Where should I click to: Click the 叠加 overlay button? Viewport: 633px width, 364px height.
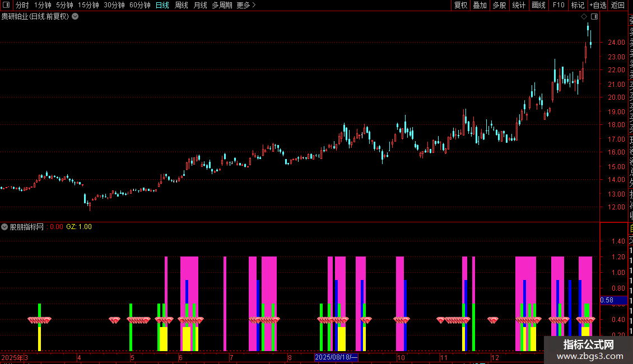(x=480, y=5)
